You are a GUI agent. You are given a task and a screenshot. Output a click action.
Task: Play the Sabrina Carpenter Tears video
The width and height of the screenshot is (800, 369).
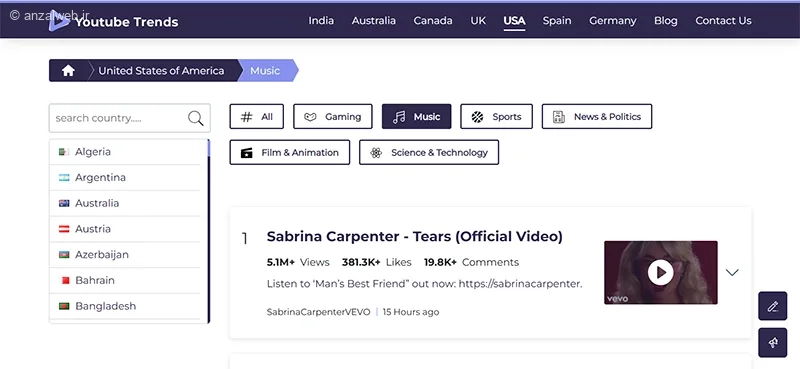661,273
